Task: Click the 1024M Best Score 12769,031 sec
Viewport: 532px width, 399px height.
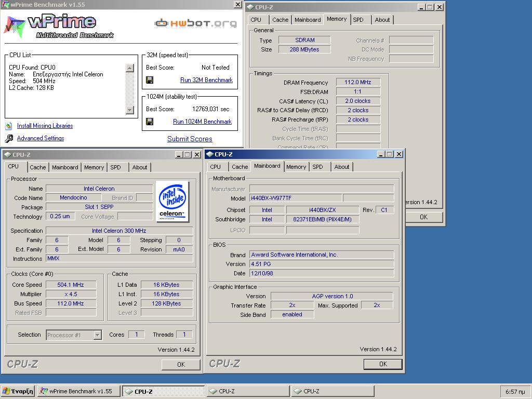Action: [211, 109]
